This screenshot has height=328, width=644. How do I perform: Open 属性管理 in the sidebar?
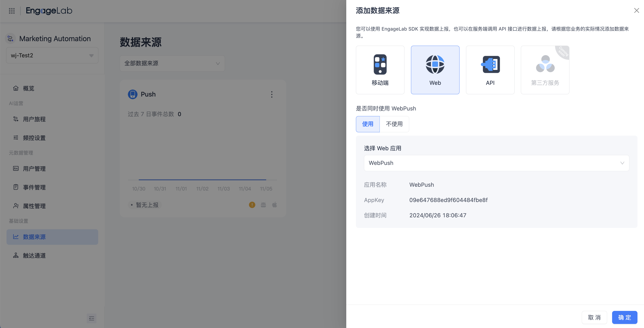point(52,206)
